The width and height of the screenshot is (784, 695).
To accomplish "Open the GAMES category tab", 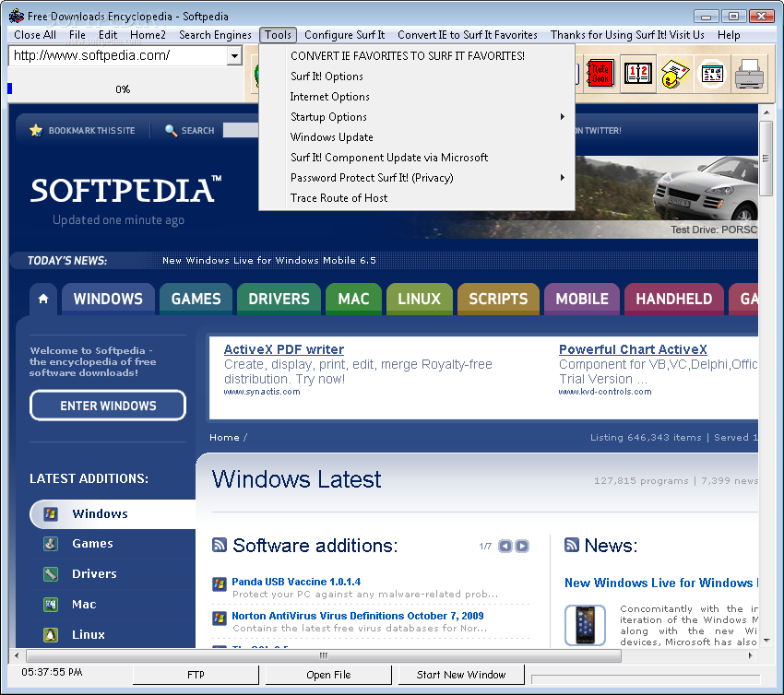I will click(x=196, y=299).
